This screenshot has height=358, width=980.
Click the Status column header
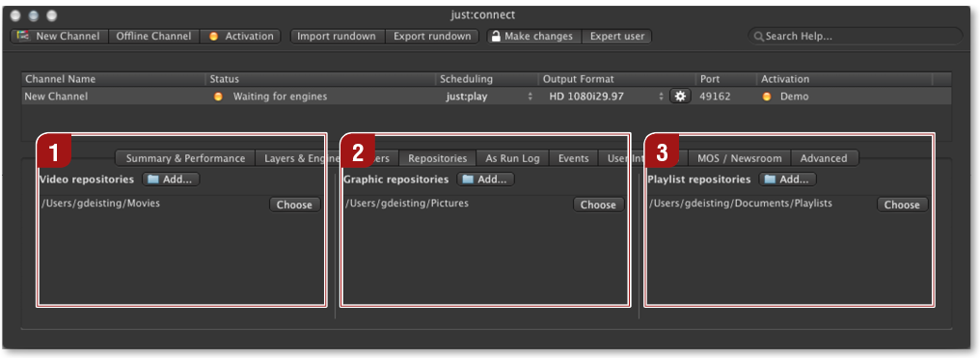tap(321, 79)
